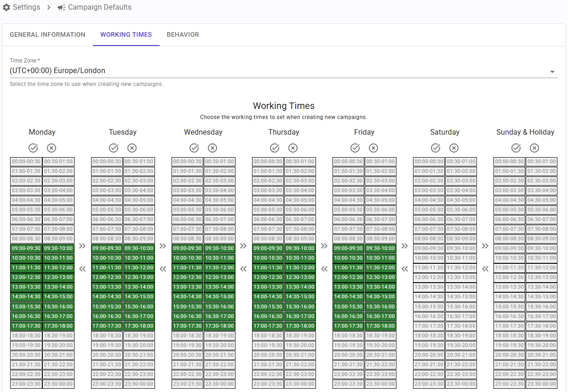Image resolution: width=568 pixels, height=392 pixels.
Task: Click the settings gear icon in breadcrumb
Action: [x=6, y=7]
